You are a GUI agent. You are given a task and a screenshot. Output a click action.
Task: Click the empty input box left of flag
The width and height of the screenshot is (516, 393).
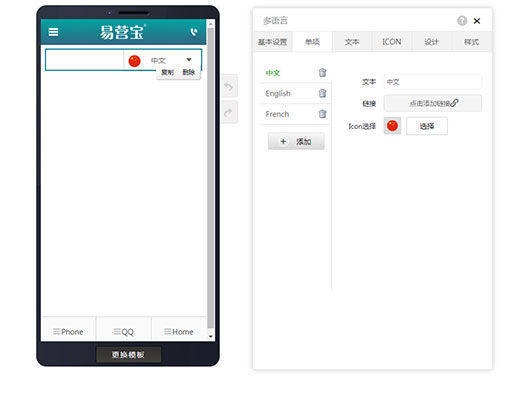[84, 60]
